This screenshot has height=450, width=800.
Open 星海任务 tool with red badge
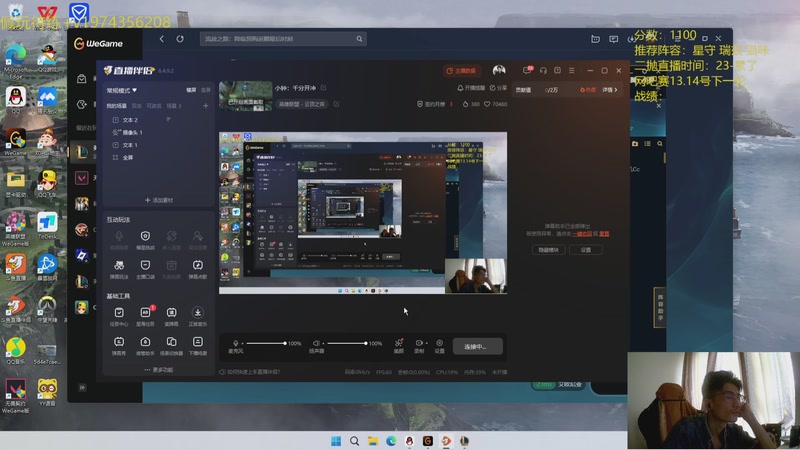pyautogui.click(x=145, y=316)
